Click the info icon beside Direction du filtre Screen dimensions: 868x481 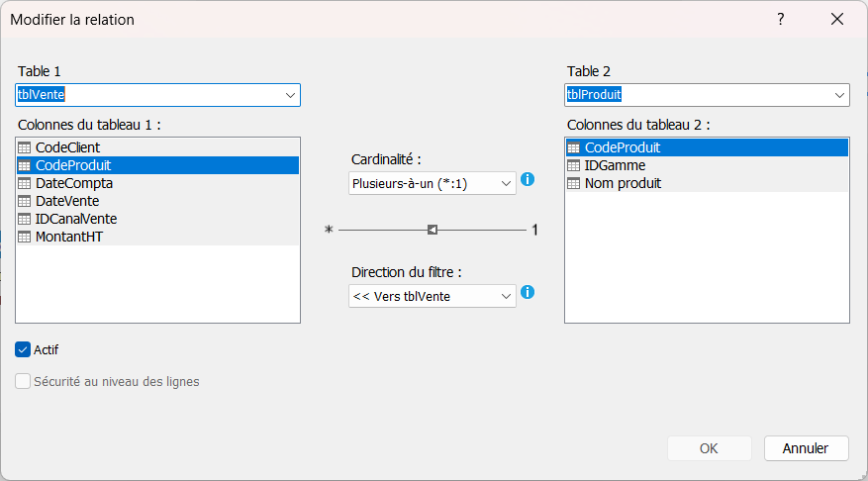click(x=528, y=292)
